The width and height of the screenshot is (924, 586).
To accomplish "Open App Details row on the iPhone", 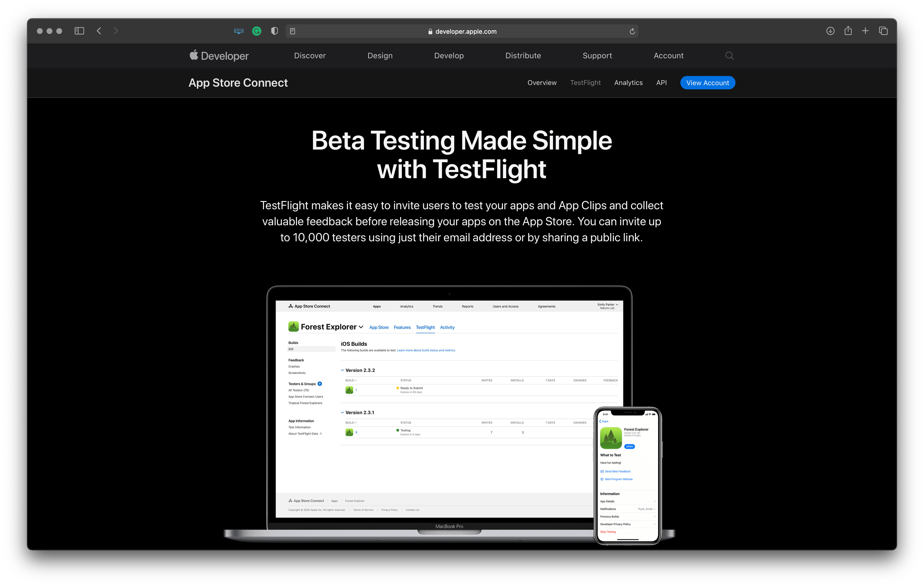I will (x=628, y=501).
